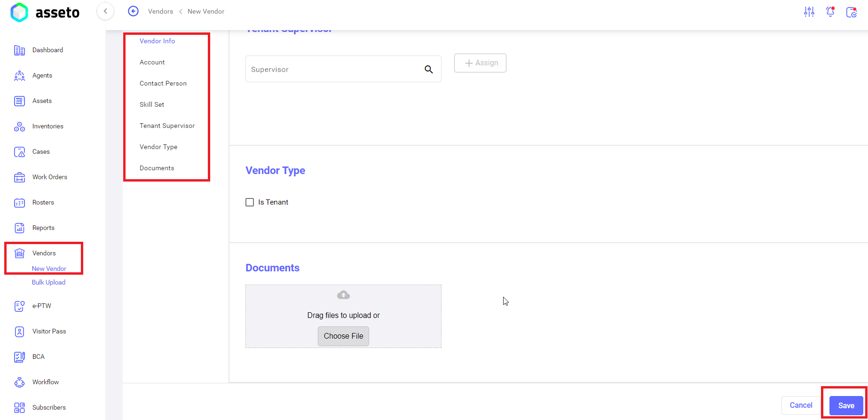Select Skill Set in section list
Image resolution: width=868 pixels, height=420 pixels.
click(x=152, y=104)
